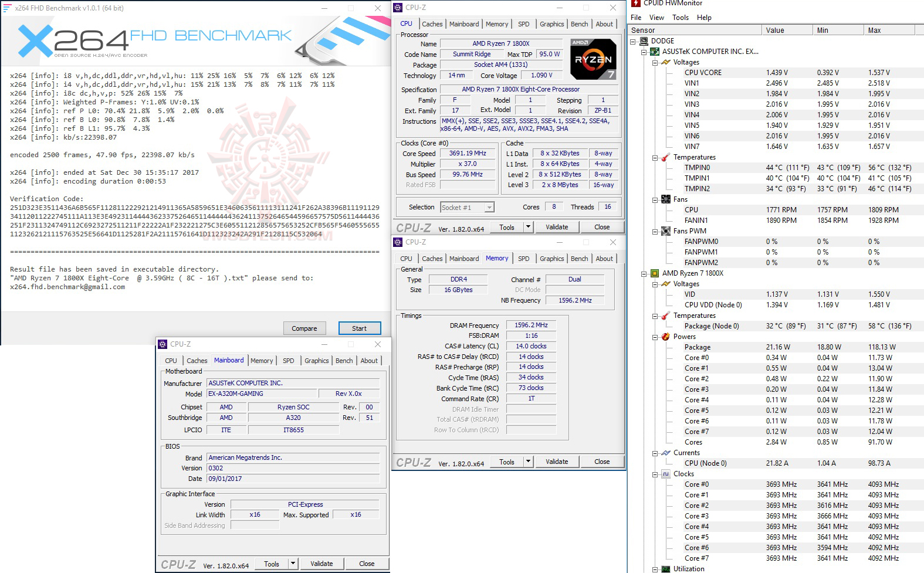Open Tools dropdown arrow in CPU-Z Memory window
Image resolution: width=924 pixels, height=573 pixels.
coord(528,462)
